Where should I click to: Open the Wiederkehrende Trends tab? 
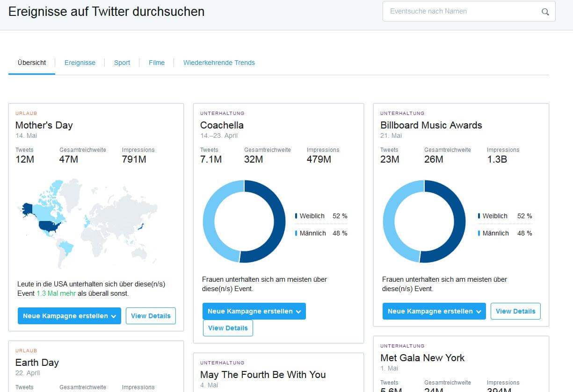[219, 63]
